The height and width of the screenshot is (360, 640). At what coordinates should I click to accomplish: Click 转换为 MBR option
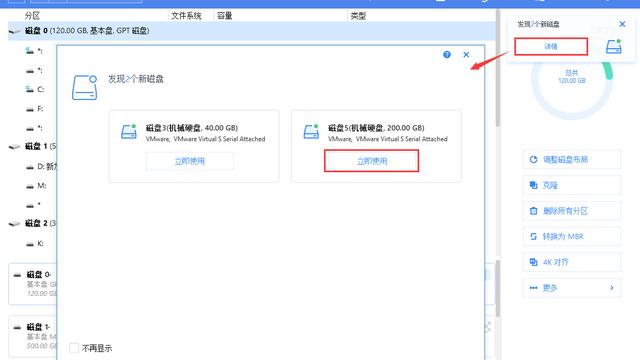pos(572,236)
